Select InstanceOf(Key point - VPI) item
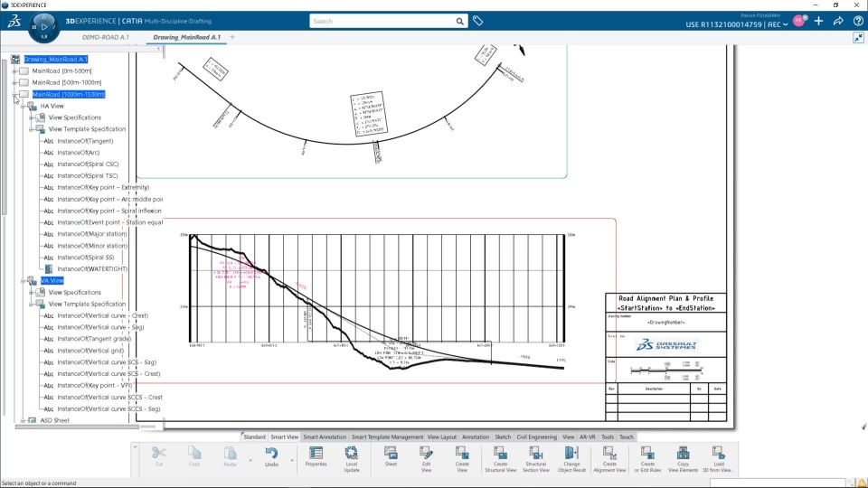The height and width of the screenshot is (488, 868). click(95, 386)
